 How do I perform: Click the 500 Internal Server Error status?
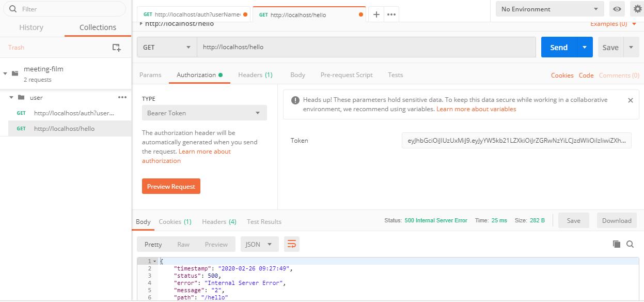[436, 220]
